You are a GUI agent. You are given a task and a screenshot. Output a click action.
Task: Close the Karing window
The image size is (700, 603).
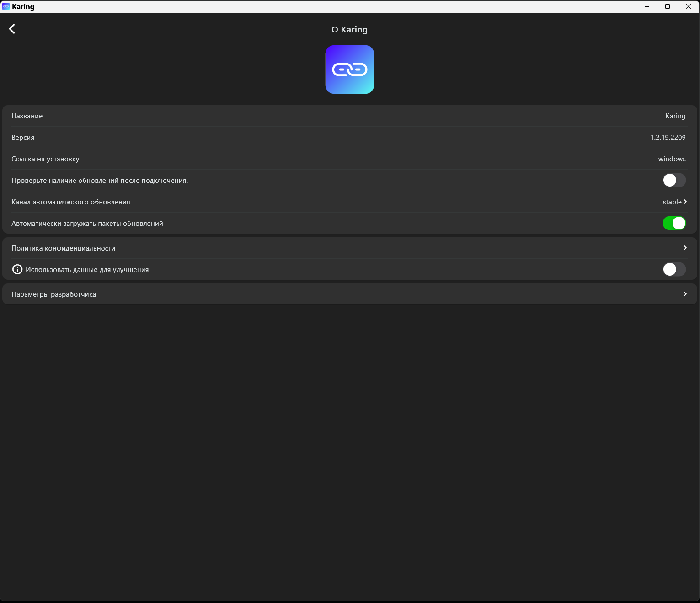click(x=689, y=6)
